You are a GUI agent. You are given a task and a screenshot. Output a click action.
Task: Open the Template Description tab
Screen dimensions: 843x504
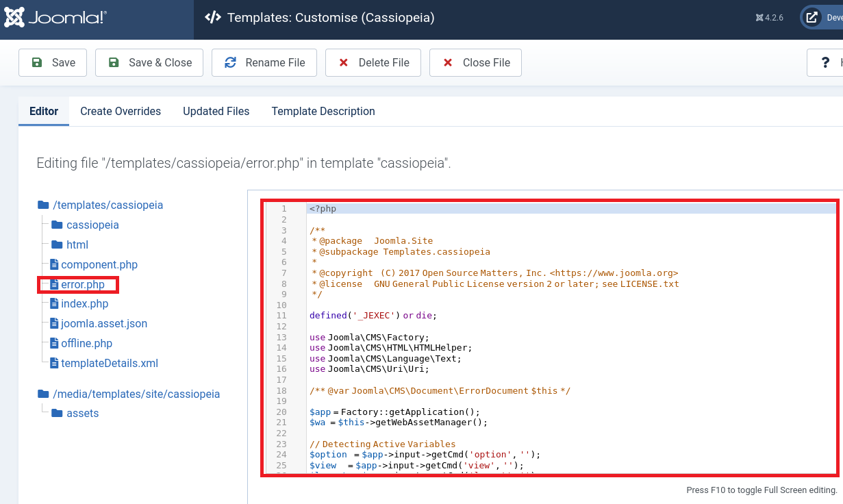[x=323, y=111]
